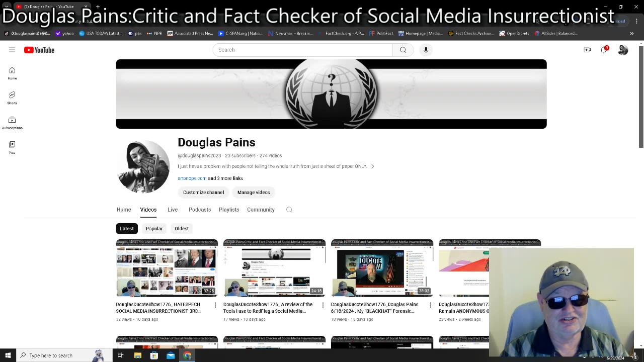Open the pbs bookmark
Screen dimensions: 644x362
pos(135,34)
